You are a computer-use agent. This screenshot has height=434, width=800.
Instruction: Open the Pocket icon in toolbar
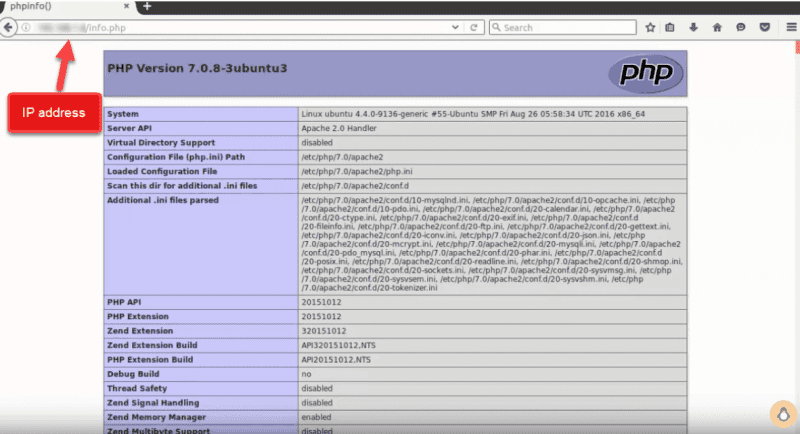coord(764,28)
